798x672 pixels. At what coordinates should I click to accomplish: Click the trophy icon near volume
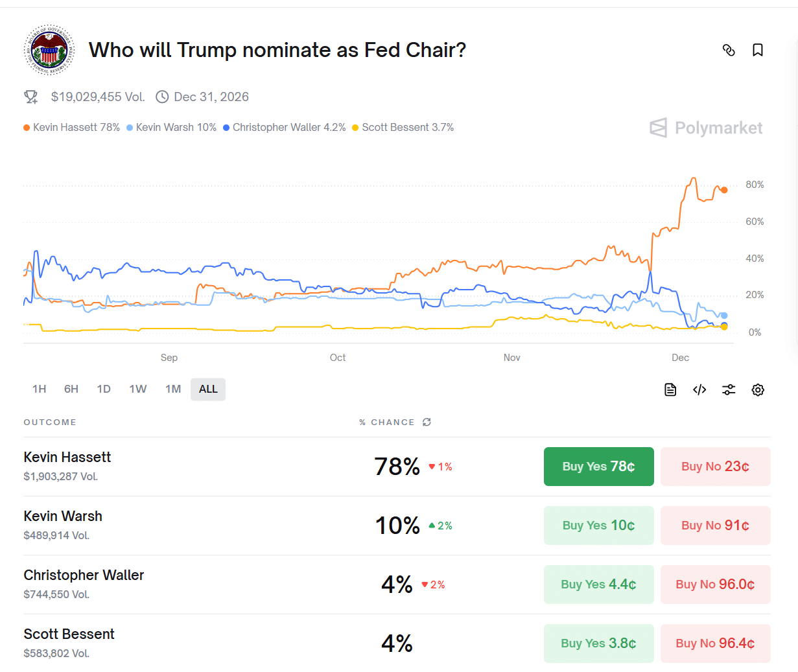[x=30, y=97]
